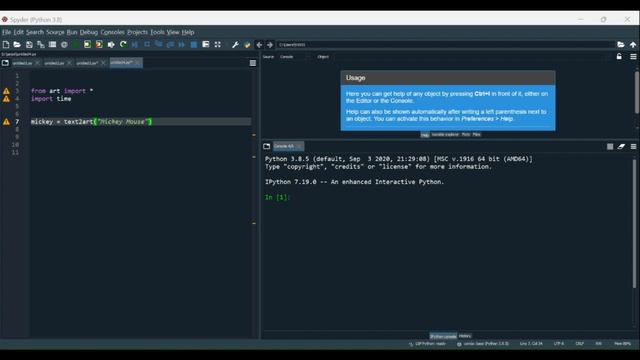This screenshot has height=360, width=640.
Task: Switch to the first editor file tab
Action: point(22,63)
